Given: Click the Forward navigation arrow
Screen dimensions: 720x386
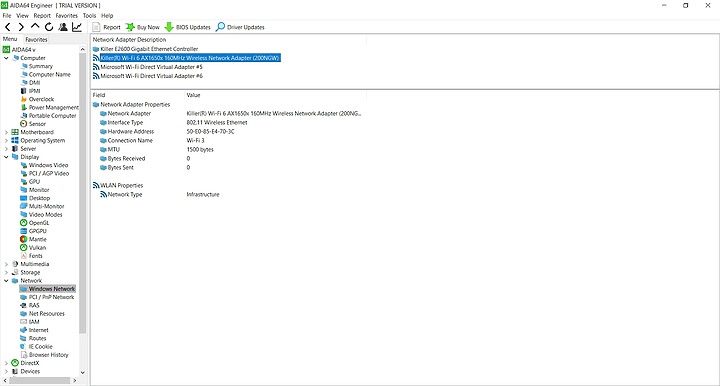Looking at the screenshot, I should pyautogui.click(x=21, y=27).
